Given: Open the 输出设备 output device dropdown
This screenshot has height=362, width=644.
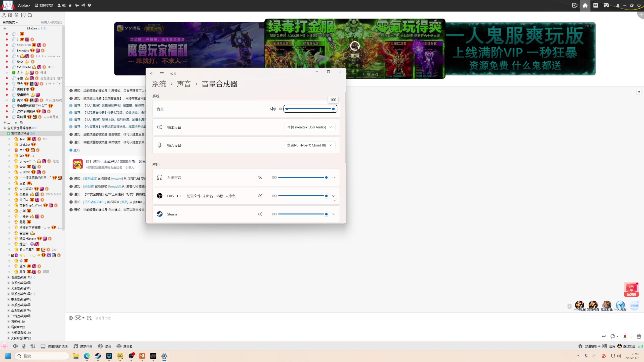Looking at the screenshot, I should pos(309,127).
